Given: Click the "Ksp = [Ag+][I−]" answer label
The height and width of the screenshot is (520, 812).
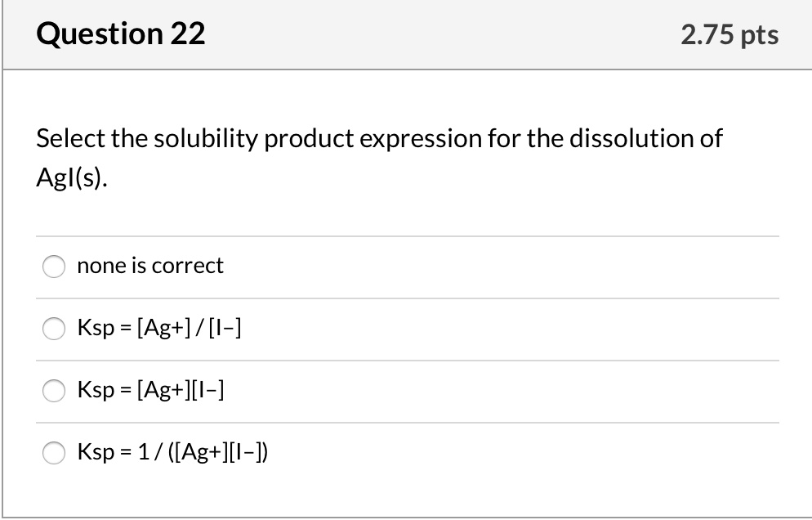Looking at the screenshot, I should [151, 391].
